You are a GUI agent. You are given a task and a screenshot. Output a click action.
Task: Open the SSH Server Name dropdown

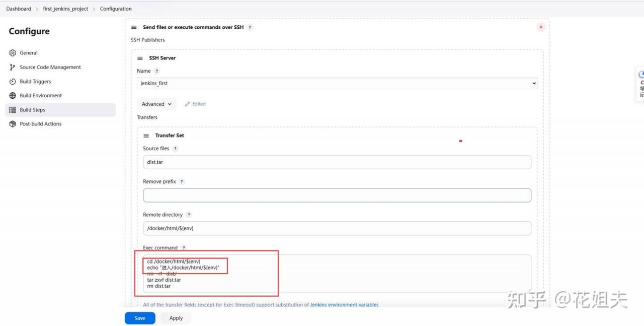pyautogui.click(x=337, y=83)
